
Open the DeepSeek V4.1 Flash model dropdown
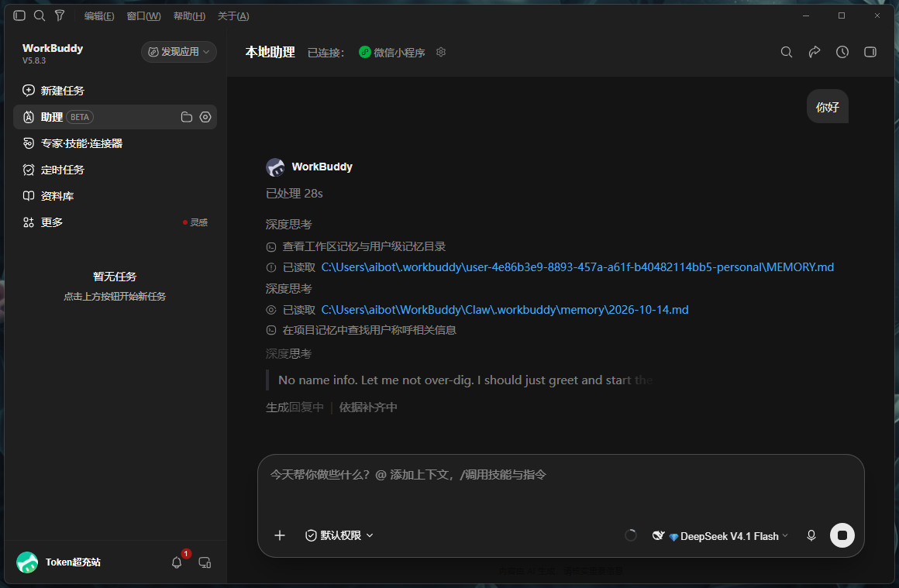728,536
